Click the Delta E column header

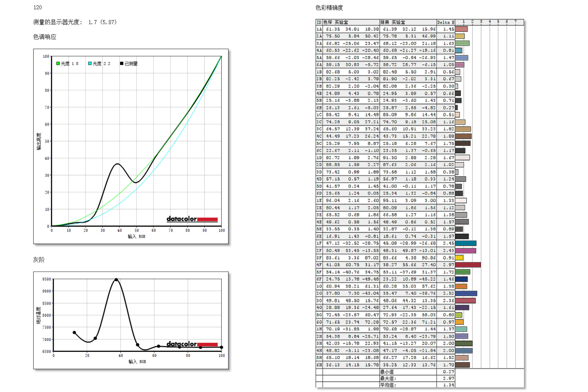pos(446,22)
